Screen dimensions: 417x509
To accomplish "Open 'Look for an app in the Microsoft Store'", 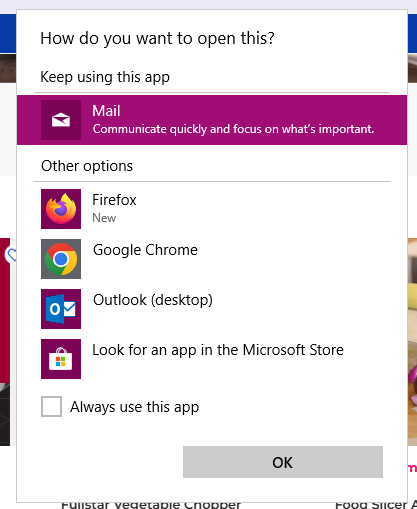I will 218,350.
